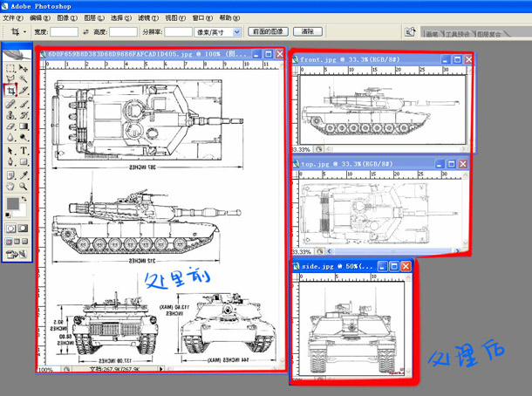Swap foreground and background colors
This screenshot has height=396, width=532.
[x=24, y=199]
